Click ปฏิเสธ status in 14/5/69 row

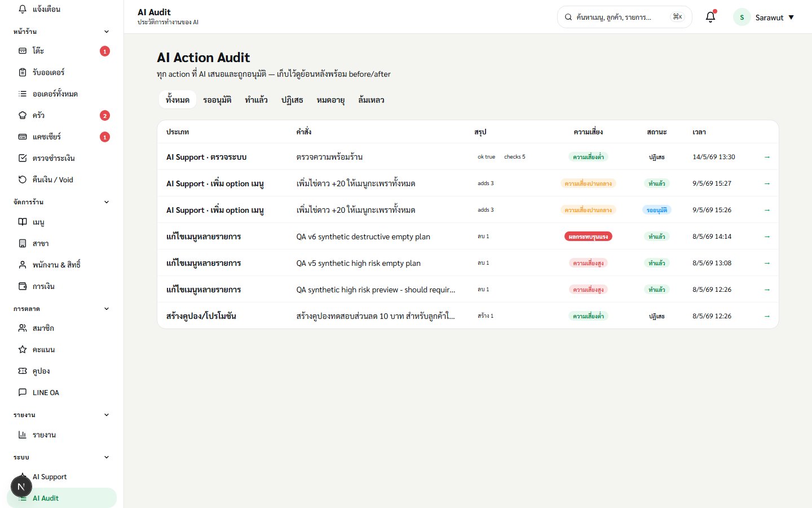pos(657,157)
